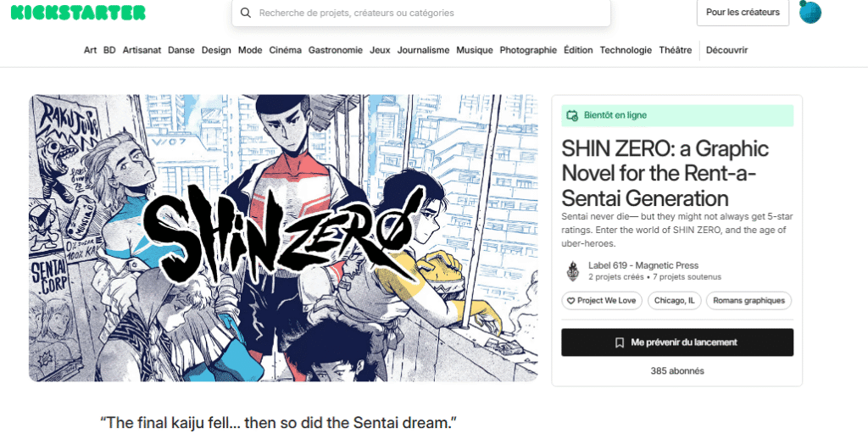This screenshot has width=868, height=445.
Task: Click the Chicago, IL location tag
Action: click(674, 301)
